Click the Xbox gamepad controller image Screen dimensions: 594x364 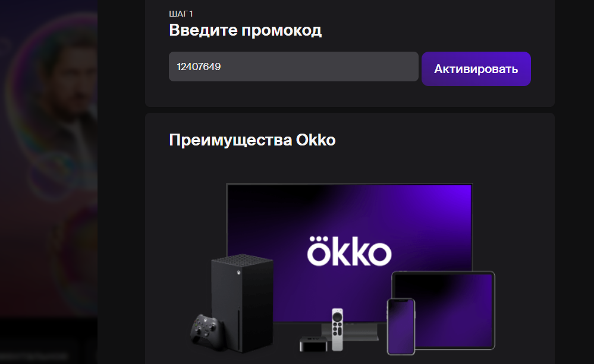coord(206,328)
